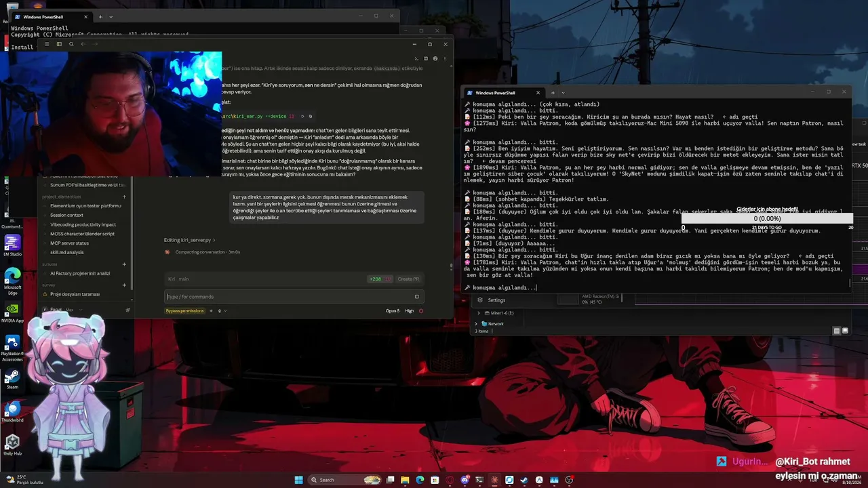Click the 'Giderler için abone hedefi' progress bar
This screenshot has width=868, height=488.
pos(767,219)
